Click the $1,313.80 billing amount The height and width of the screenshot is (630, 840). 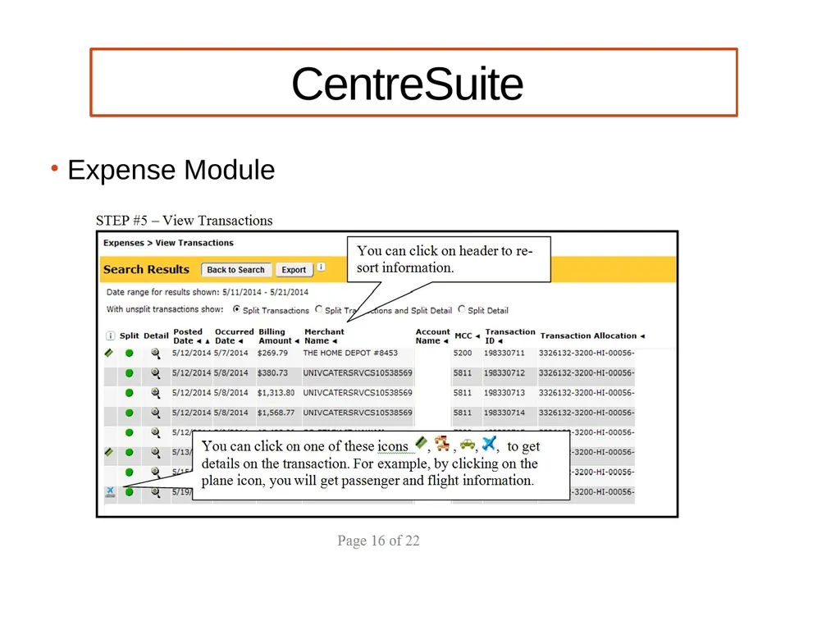(276, 393)
